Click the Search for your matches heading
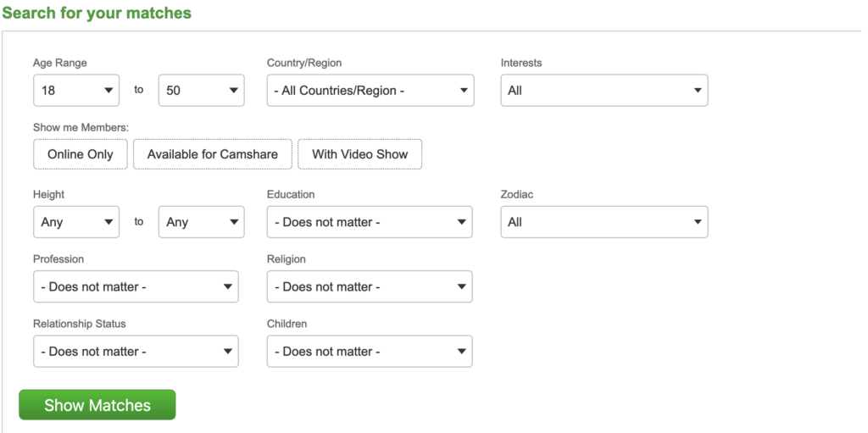The height and width of the screenshot is (433, 868). click(x=97, y=13)
